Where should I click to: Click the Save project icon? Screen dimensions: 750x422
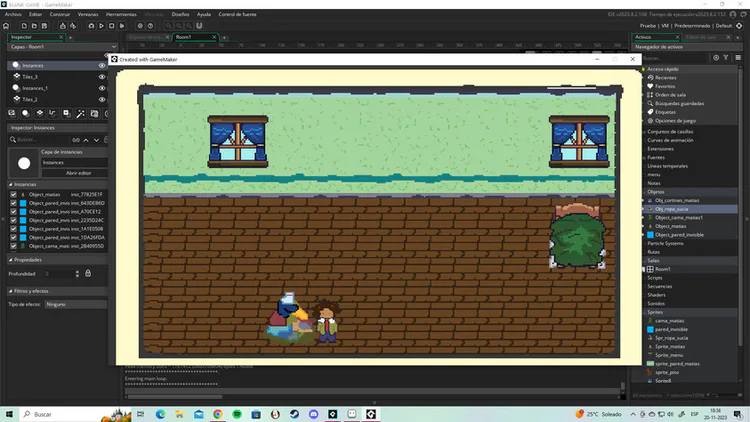tap(44, 26)
